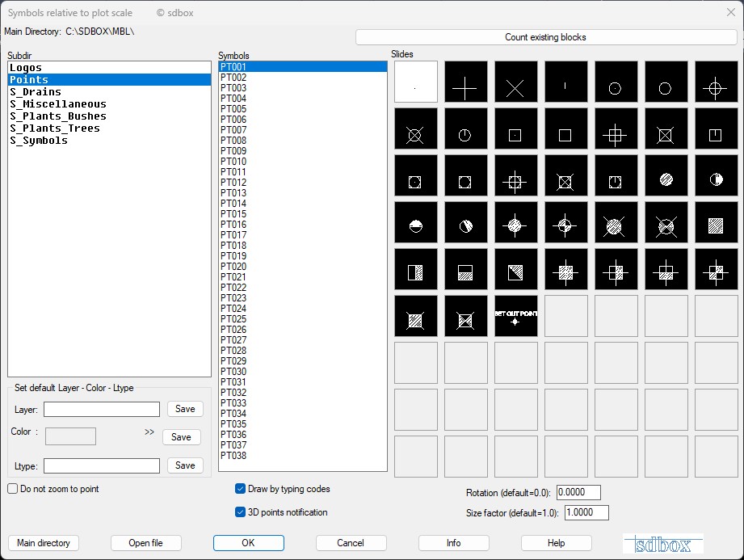Open the Info button

click(454, 543)
